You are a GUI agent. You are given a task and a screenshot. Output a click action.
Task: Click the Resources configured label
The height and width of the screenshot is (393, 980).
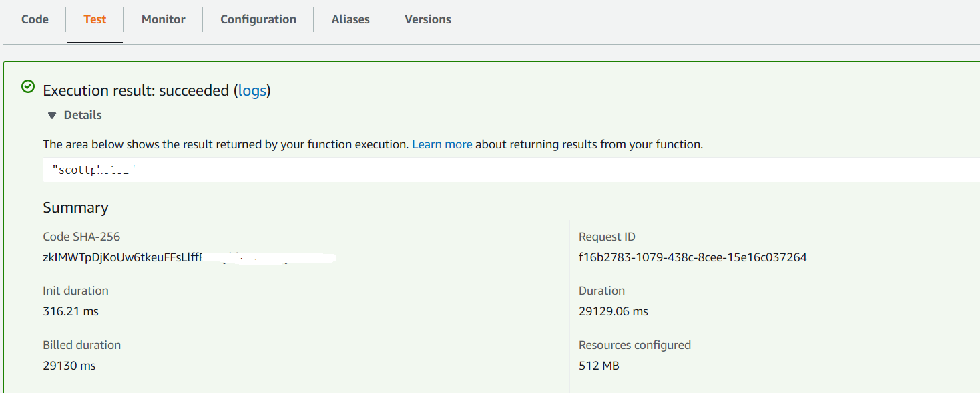click(x=635, y=345)
